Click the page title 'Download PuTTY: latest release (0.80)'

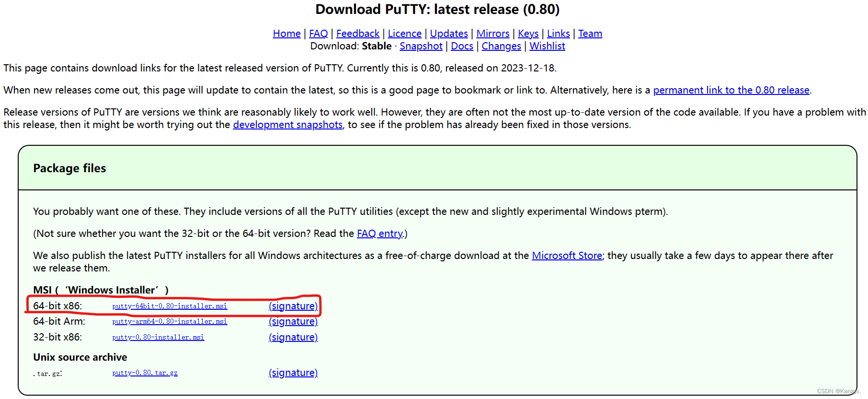(x=437, y=10)
